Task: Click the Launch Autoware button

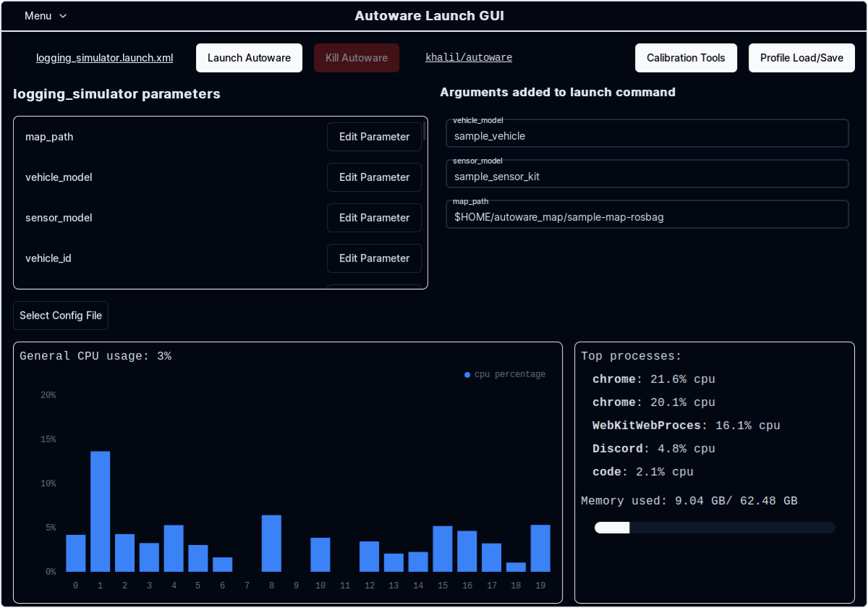Action: coord(249,57)
